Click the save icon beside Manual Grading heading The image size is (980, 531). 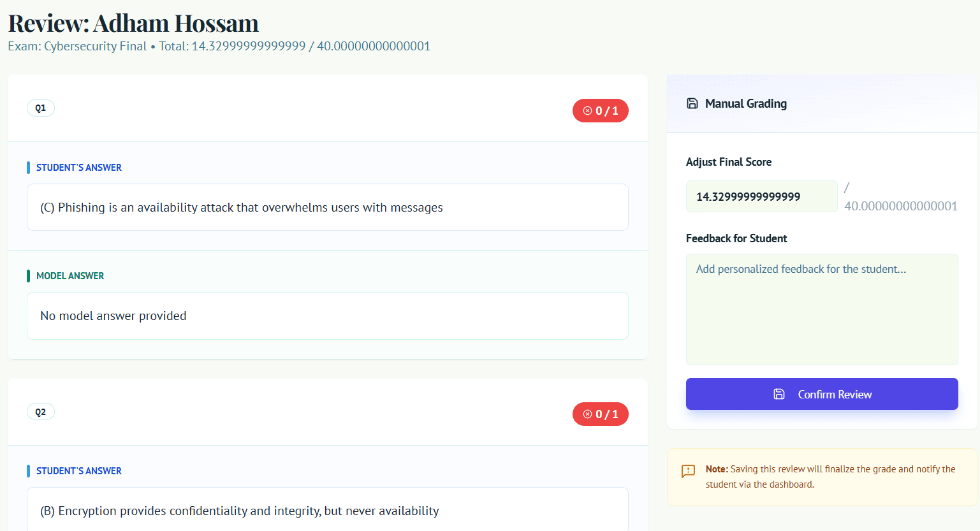pos(692,103)
